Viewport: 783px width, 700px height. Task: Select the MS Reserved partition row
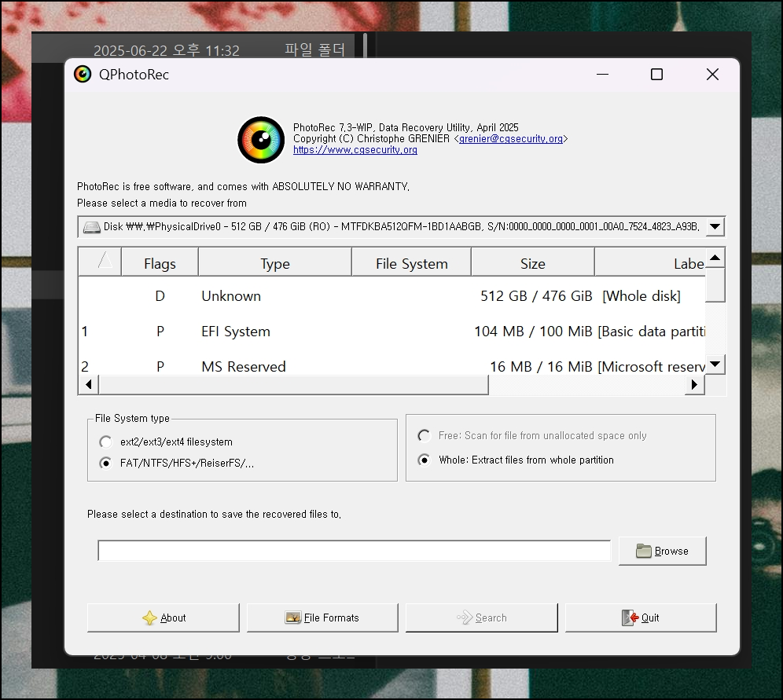pos(392,366)
